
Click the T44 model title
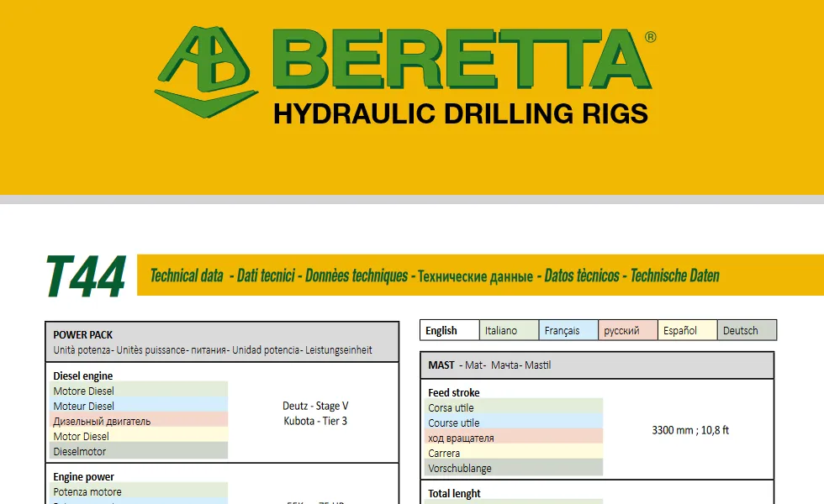coord(86,276)
